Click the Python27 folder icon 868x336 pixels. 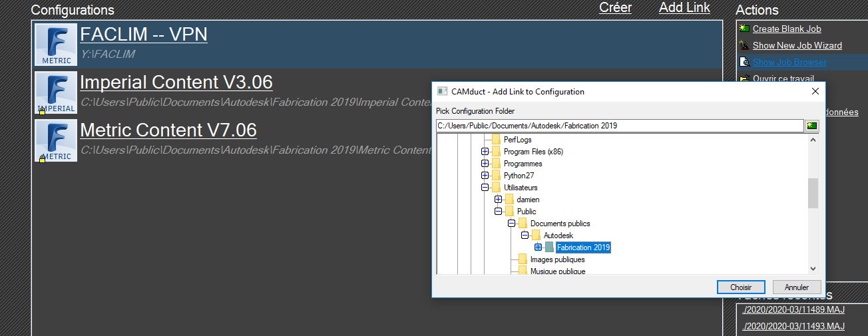496,176
